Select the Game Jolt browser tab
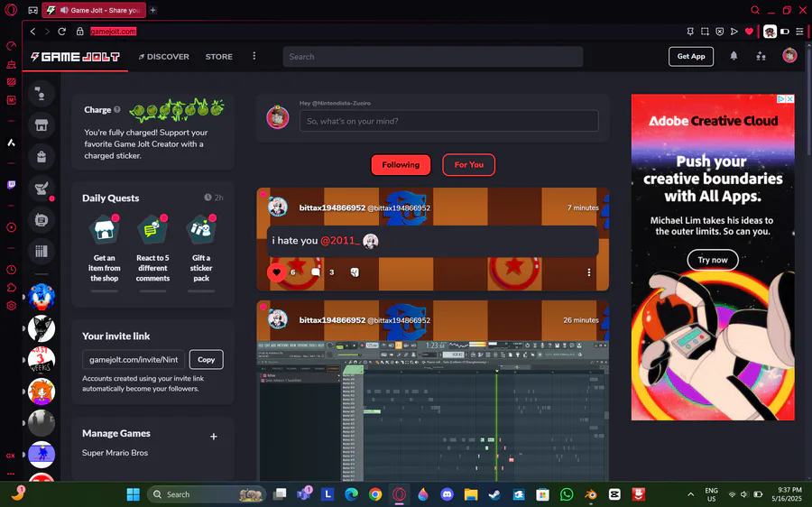 (x=94, y=10)
